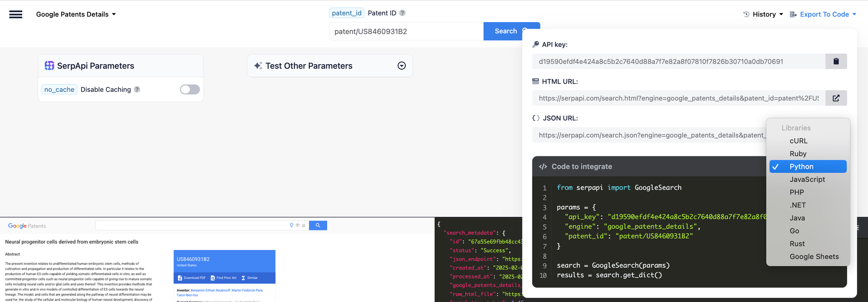Open the History dropdown
This screenshot has width=868, height=302.
click(763, 14)
